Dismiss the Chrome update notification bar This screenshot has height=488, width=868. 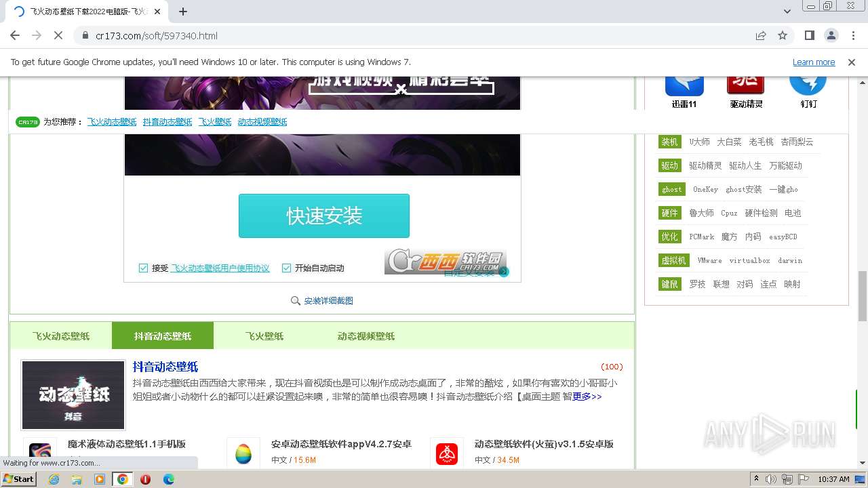(852, 62)
